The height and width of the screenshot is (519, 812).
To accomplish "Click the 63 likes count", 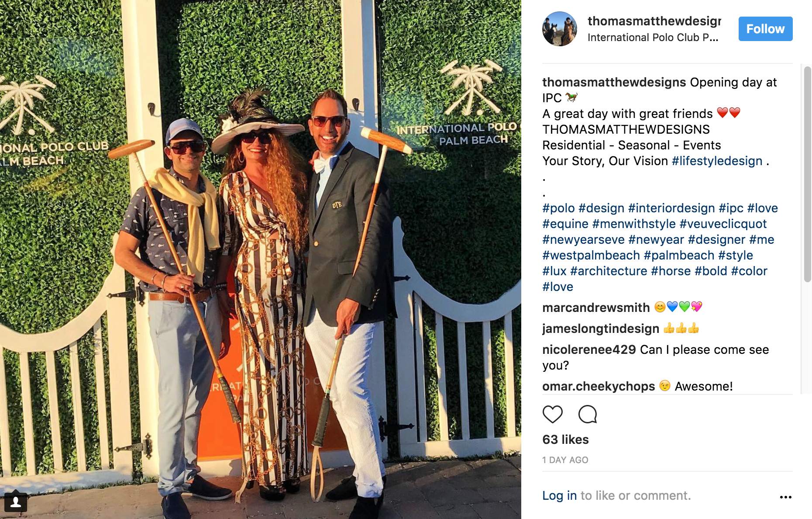I will coord(565,439).
